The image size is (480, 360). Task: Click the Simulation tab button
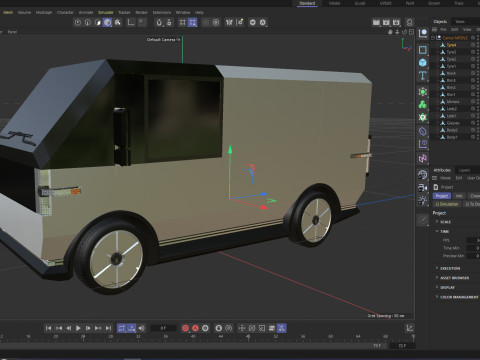[447, 204]
